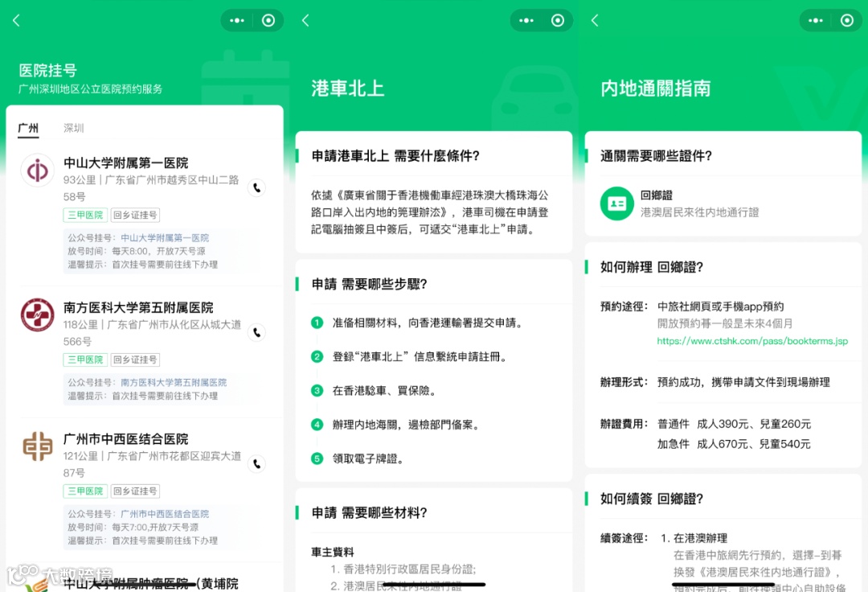The image size is (868, 592).
Task: Open the ctshk.com booking terms link
Action: pyautogui.click(x=752, y=341)
